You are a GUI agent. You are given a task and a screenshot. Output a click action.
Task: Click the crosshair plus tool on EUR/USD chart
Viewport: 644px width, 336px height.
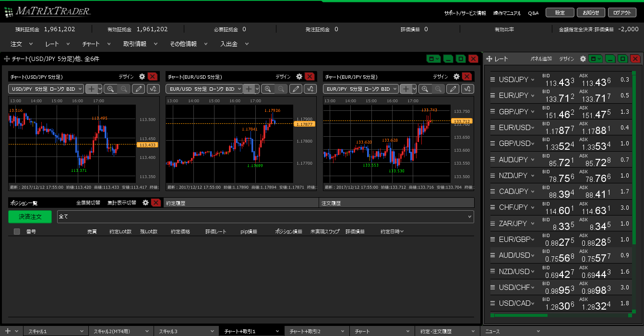coord(249,89)
